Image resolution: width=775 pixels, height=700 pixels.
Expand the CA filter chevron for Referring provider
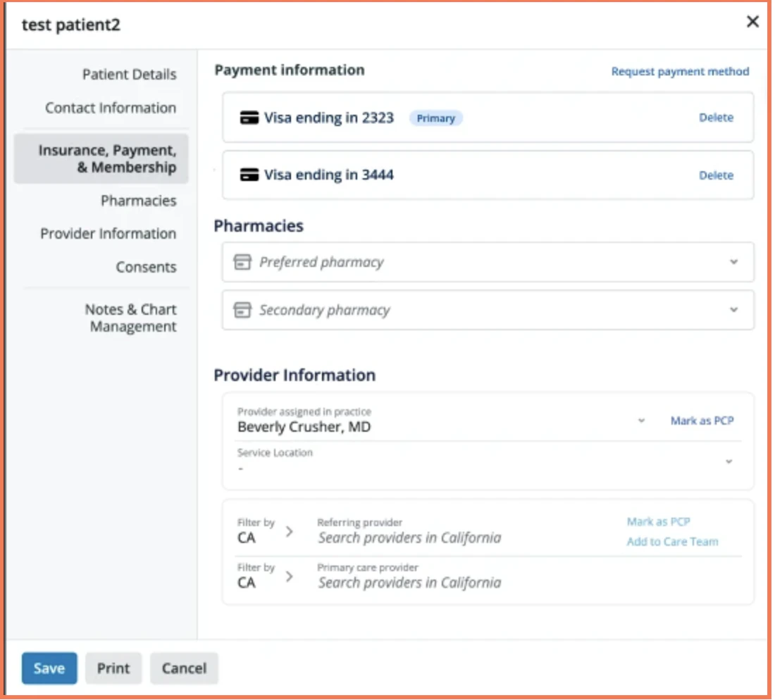pyautogui.click(x=290, y=530)
